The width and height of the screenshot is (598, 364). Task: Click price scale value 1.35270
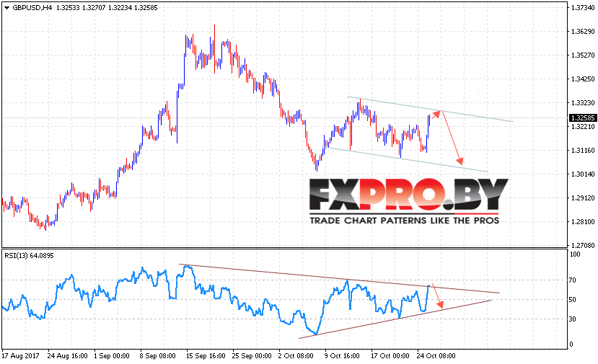click(583, 56)
